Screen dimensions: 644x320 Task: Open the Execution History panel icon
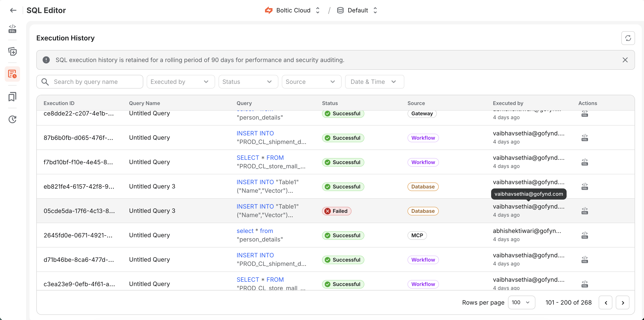[12, 74]
